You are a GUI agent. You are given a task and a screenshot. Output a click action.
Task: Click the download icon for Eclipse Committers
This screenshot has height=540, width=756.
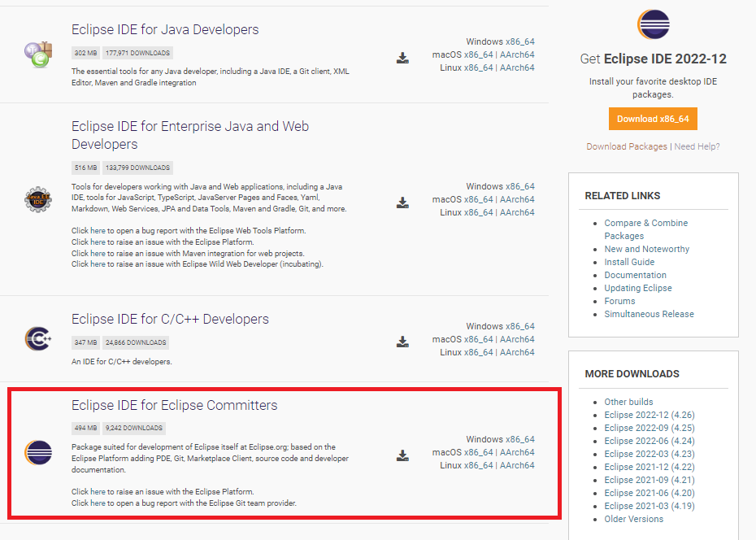402,455
